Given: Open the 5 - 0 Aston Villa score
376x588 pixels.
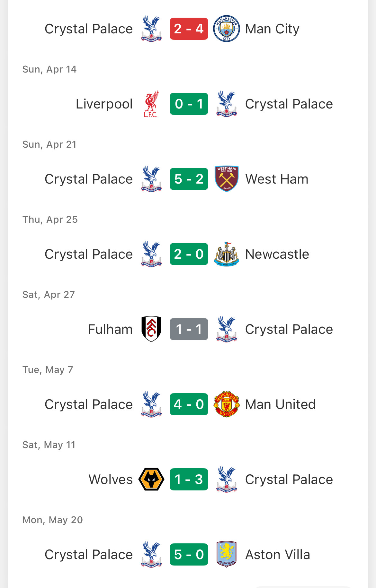Looking at the screenshot, I should [x=189, y=555].
